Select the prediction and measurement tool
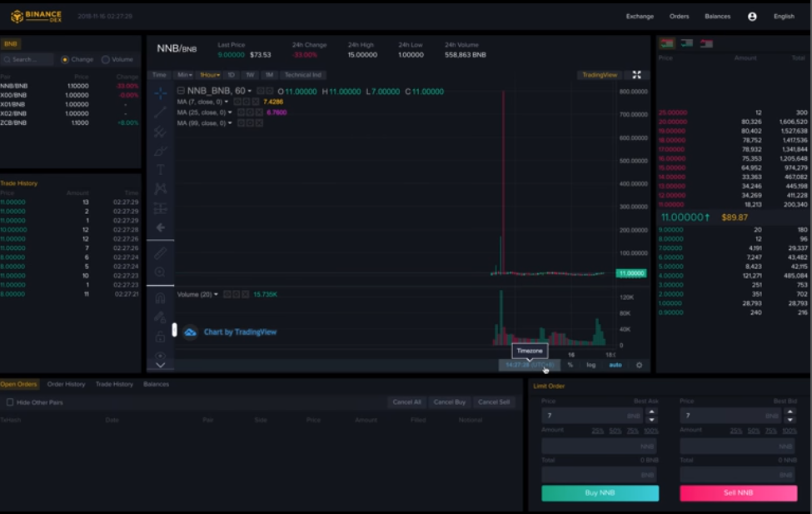Viewport: 812px width, 514px height. coord(161,208)
